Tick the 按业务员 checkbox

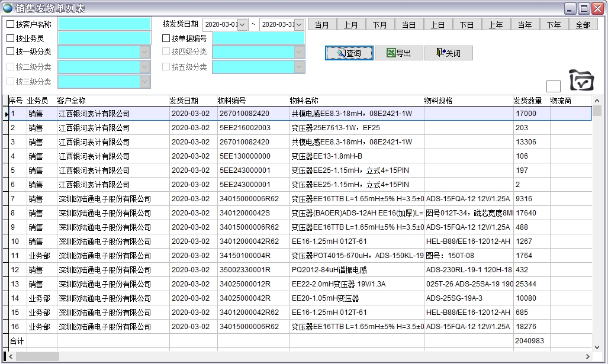pyautogui.click(x=10, y=38)
